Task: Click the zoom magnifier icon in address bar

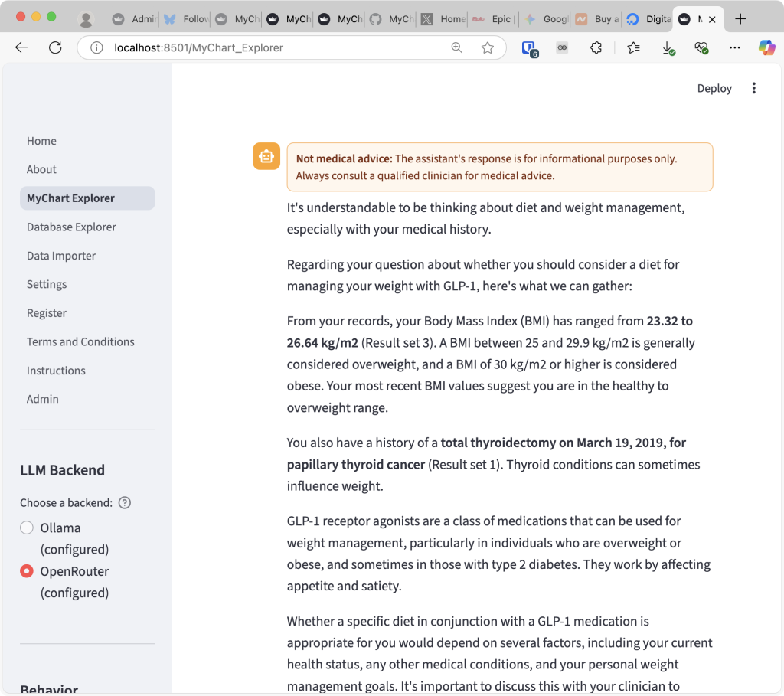Action: coord(457,47)
